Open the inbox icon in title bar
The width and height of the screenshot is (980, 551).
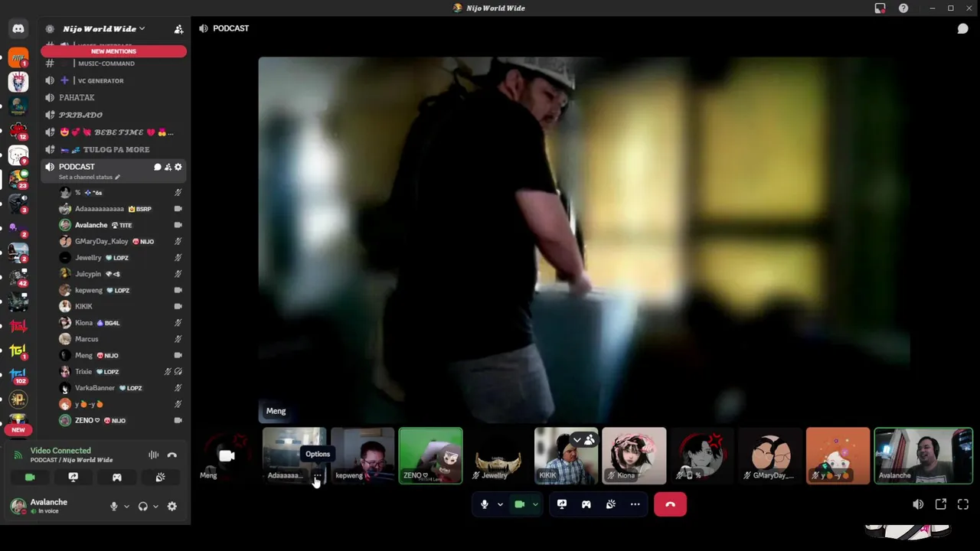(x=880, y=8)
